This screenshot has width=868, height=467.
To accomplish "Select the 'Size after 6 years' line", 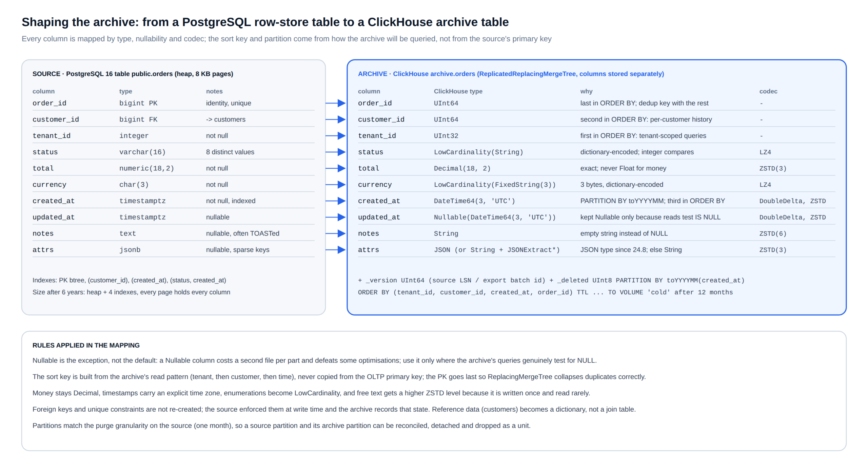I will coord(131,292).
